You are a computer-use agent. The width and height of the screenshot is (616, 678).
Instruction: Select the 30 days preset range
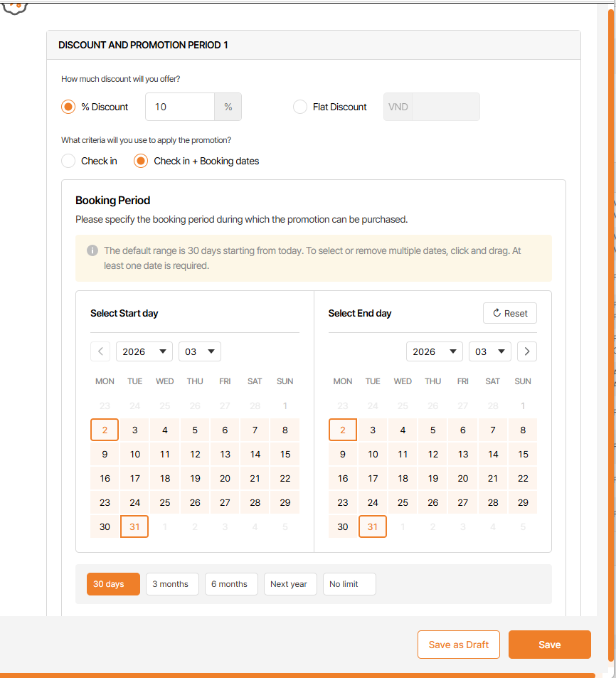(113, 584)
